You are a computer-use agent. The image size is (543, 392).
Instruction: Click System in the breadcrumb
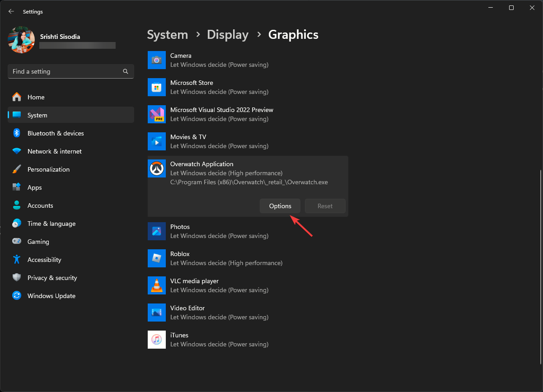pyautogui.click(x=168, y=35)
